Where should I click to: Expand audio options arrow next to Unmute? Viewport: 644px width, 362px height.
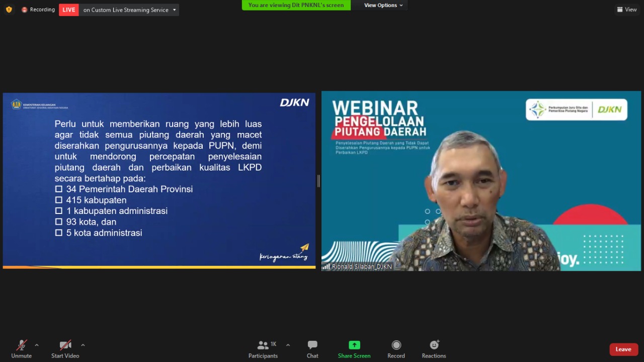37,345
